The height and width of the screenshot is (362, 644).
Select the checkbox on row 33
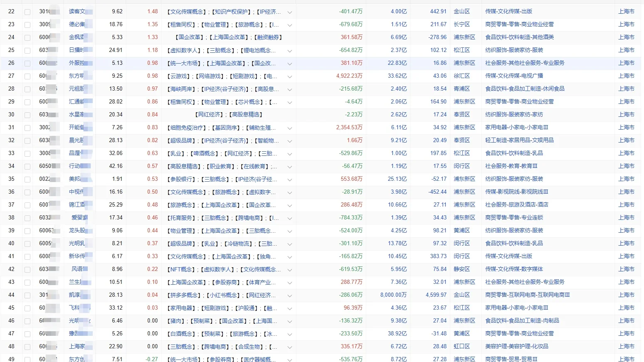click(27, 154)
